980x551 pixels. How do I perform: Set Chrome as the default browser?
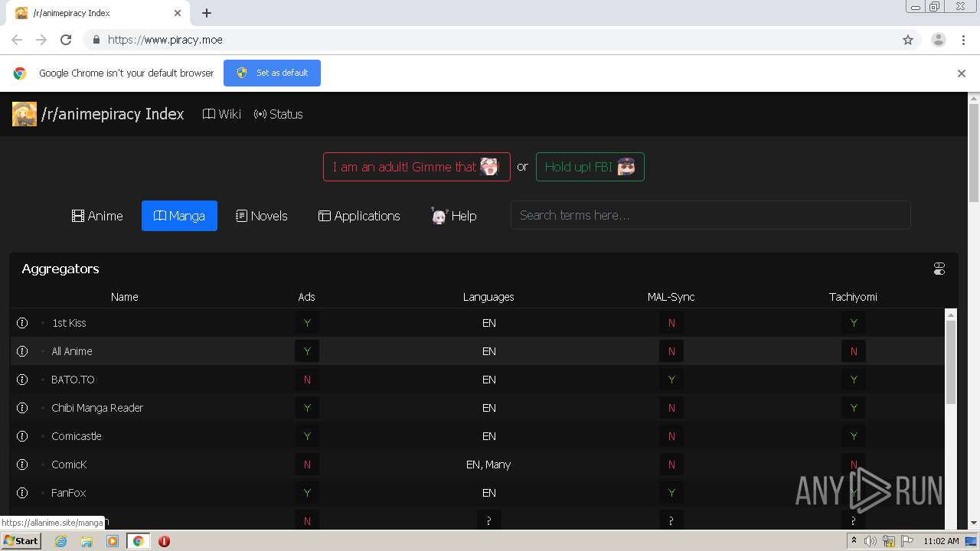272,73
